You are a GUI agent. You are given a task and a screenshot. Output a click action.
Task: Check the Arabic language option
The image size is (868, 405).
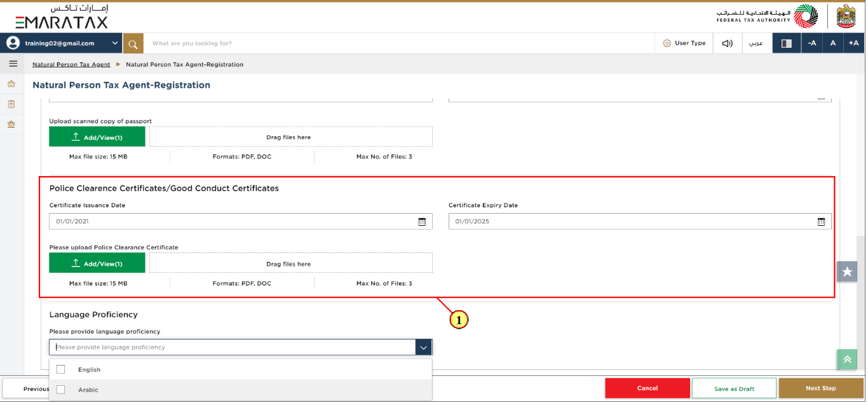(x=61, y=390)
